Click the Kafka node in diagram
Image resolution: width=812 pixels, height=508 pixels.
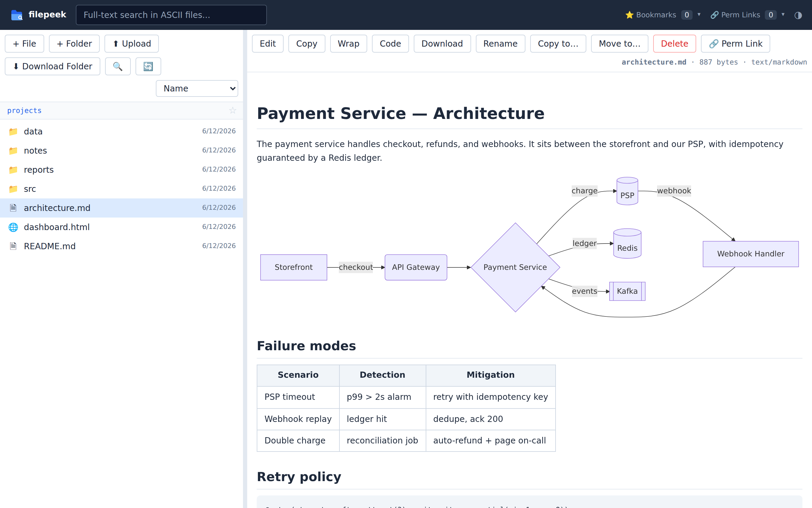coord(627,291)
